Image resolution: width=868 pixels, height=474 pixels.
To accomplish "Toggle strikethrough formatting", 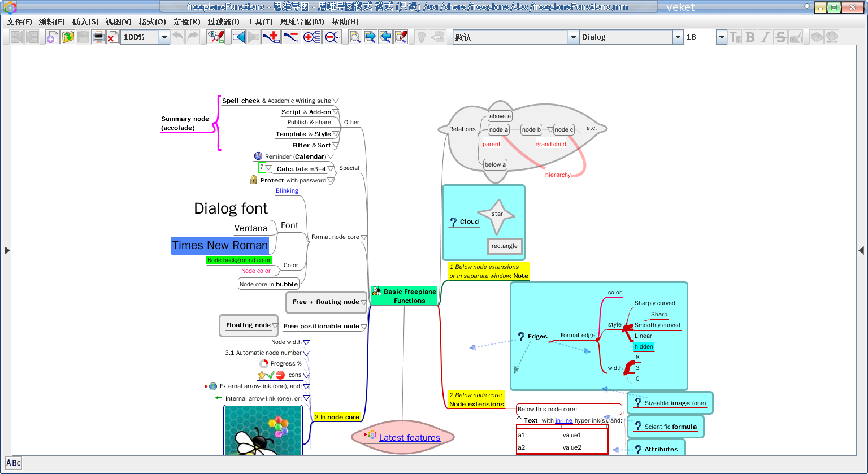I will click(x=780, y=37).
